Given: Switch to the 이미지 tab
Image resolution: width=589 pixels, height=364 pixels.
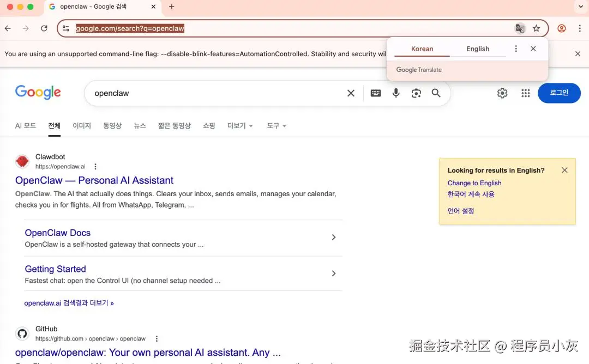Looking at the screenshot, I should (x=82, y=126).
